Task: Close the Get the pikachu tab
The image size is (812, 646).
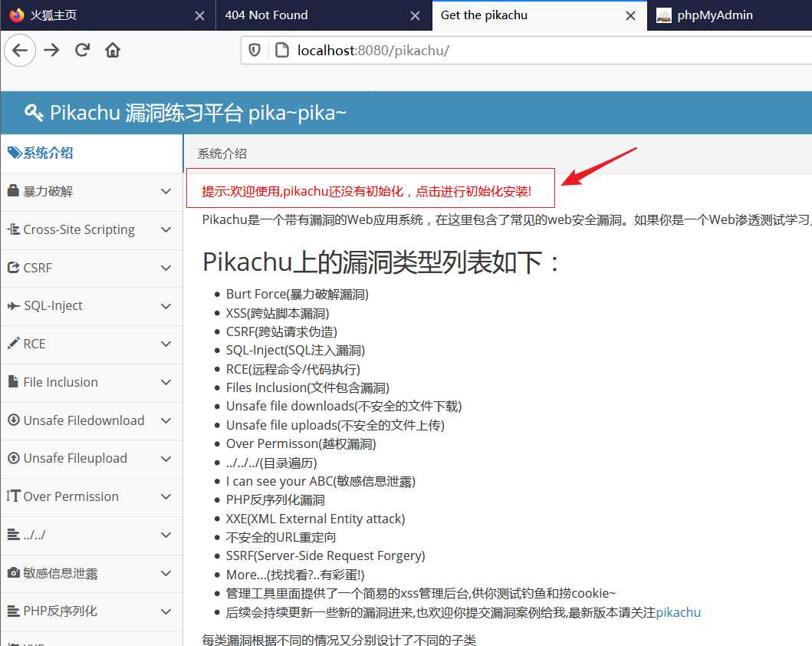Action: click(630, 16)
